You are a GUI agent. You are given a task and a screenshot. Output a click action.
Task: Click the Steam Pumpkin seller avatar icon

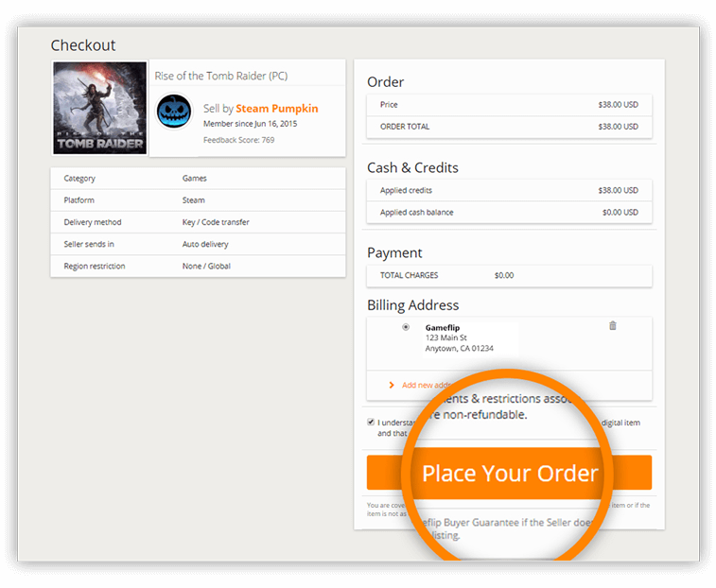pyautogui.click(x=174, y=111)
